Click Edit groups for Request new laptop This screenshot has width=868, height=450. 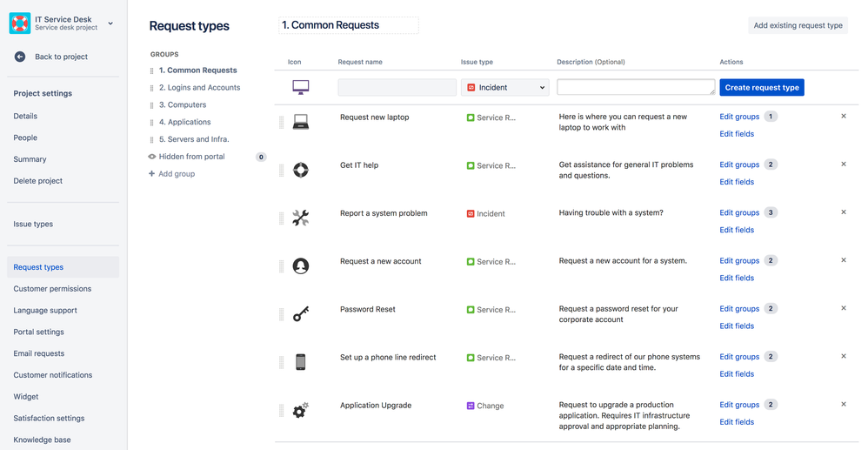pos(739,117)
